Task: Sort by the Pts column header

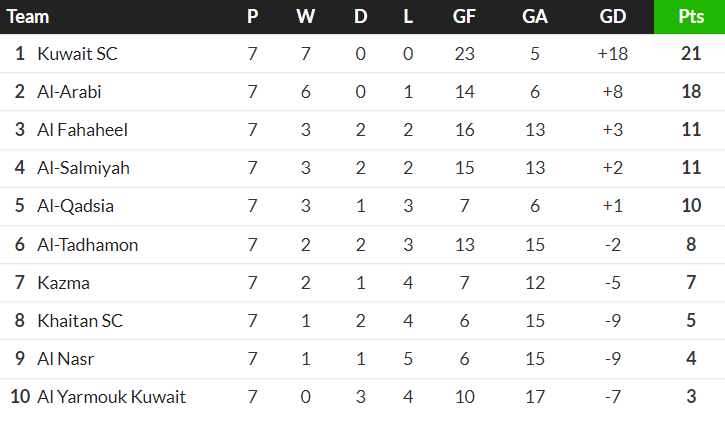Action: pyautogui.click(x=690, y=17)
